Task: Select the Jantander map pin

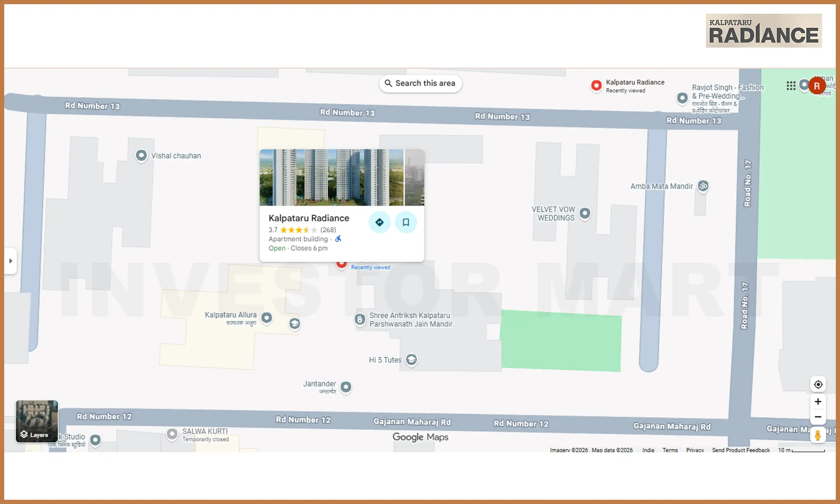Action: tap(346, 387)
